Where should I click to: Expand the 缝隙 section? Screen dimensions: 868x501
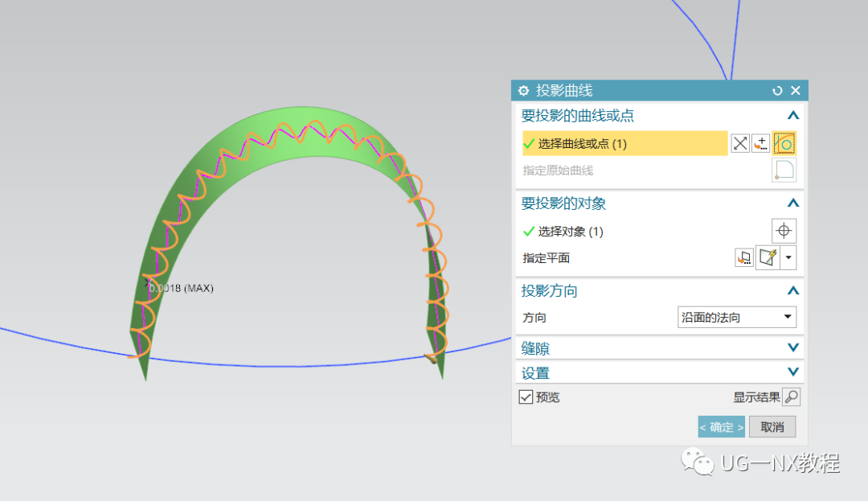click(x=792, y=347)
